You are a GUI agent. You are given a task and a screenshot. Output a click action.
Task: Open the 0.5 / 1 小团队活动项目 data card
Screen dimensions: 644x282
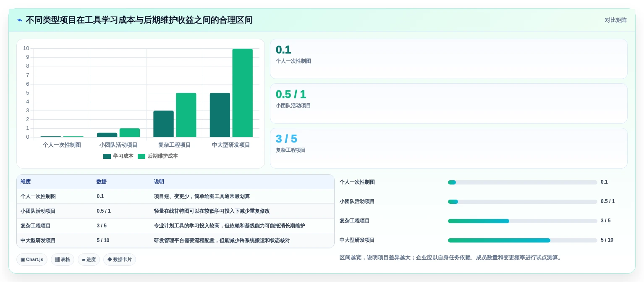[x=448, y=103]
